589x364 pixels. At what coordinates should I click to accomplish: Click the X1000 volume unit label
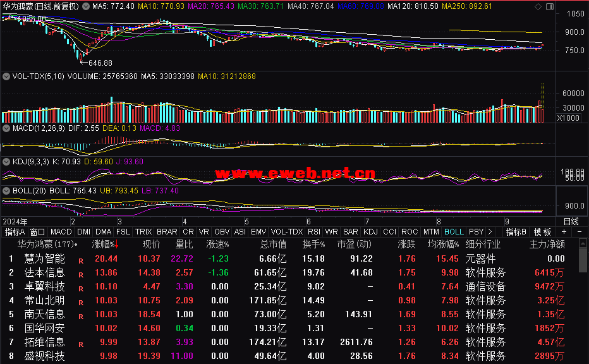tap(568, 118)
